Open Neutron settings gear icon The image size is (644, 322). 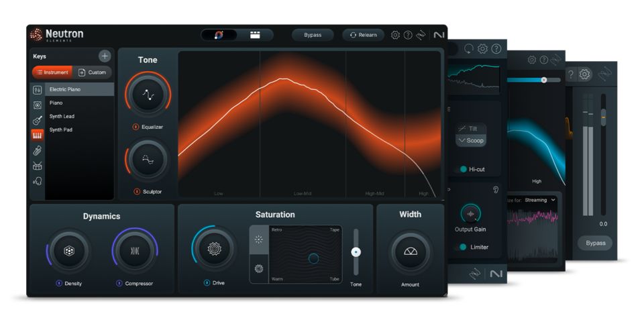pyautogui.click(x=395, y=35)
